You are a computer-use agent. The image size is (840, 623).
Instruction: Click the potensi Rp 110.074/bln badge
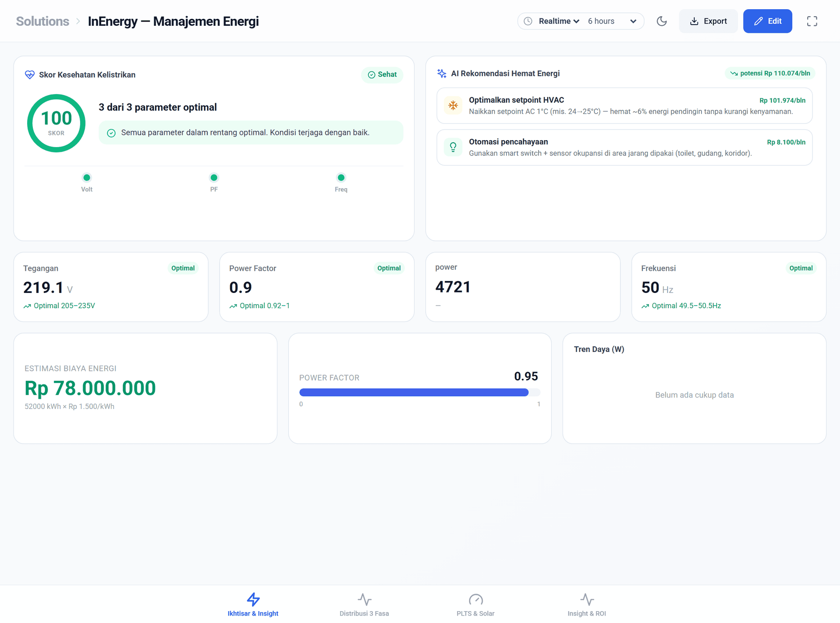tap(770, 74)
